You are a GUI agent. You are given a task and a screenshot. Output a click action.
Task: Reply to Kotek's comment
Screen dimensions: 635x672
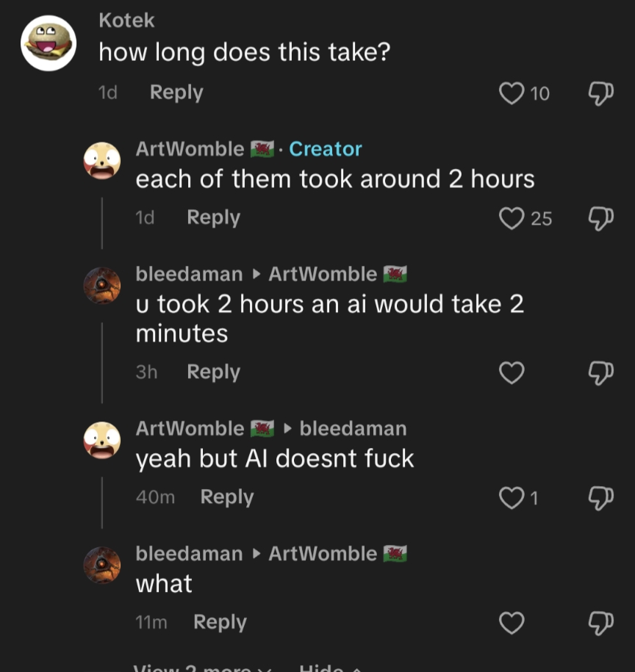pyautogui.click(x=176, y=93)
